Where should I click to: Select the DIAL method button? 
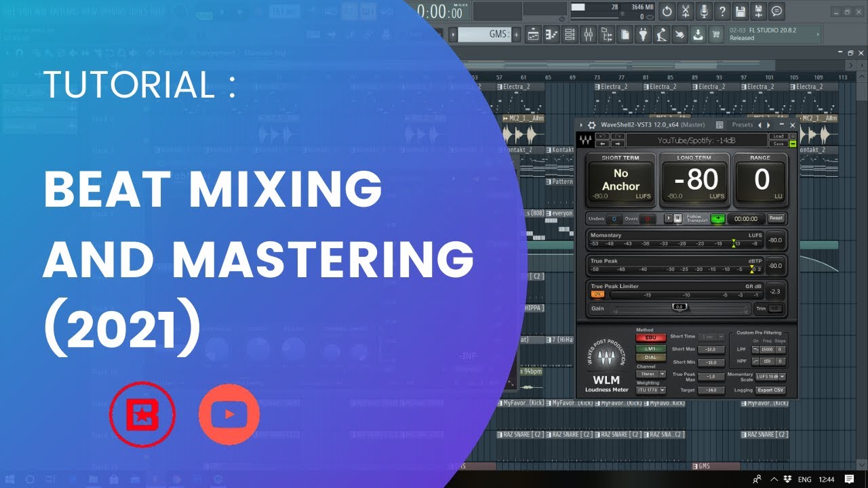[650, 357]
